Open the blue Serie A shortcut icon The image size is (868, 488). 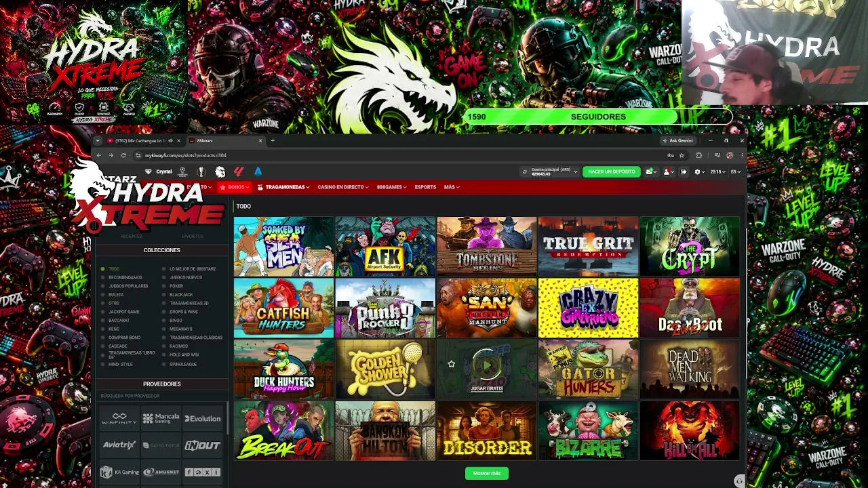(x=258, y=171)
